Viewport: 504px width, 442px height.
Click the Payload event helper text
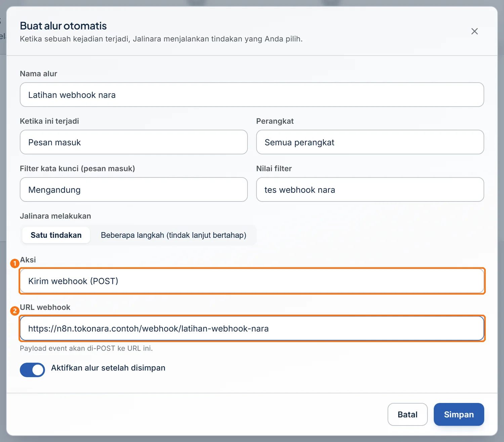(86, 348)
